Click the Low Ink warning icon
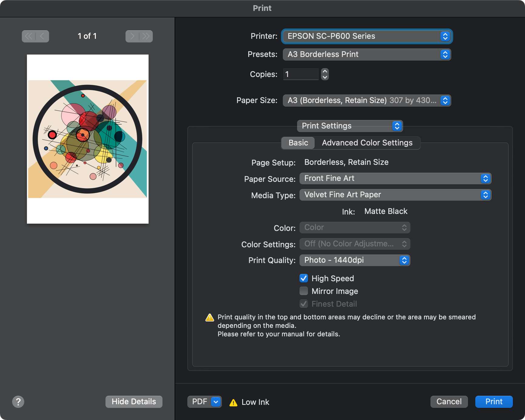 [233, 402]
